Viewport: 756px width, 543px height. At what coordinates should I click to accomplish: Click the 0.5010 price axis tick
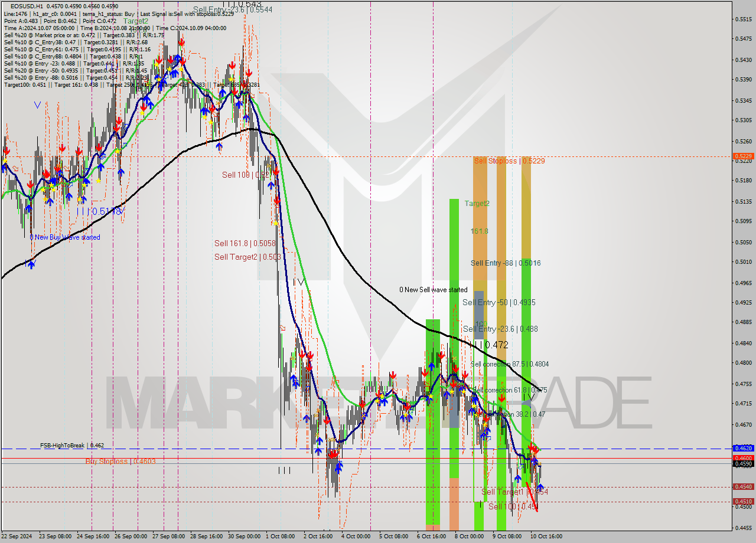click(x=744, y=261)
